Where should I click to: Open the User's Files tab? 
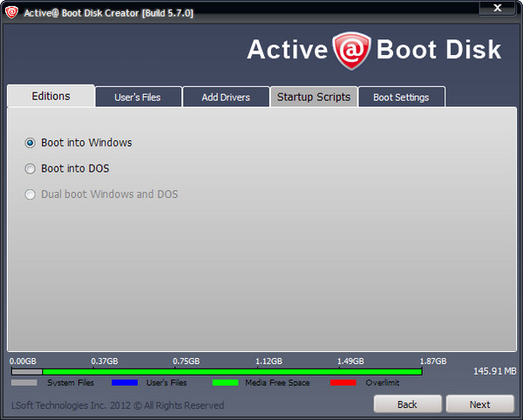[x=138, y=98]
